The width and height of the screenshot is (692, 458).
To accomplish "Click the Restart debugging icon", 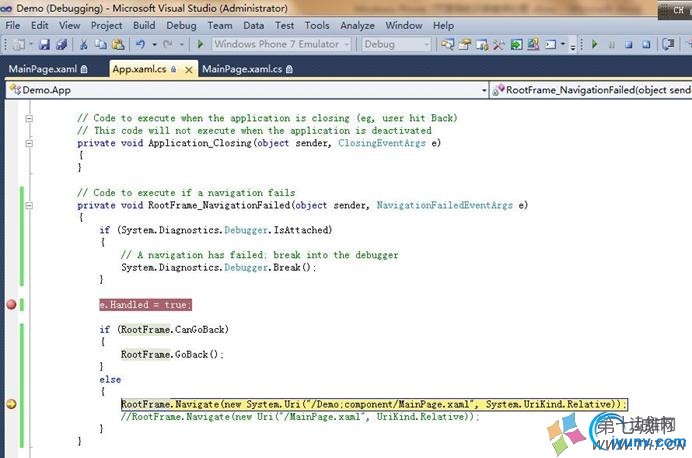I will pyautogui.click(x=646, y=45).
